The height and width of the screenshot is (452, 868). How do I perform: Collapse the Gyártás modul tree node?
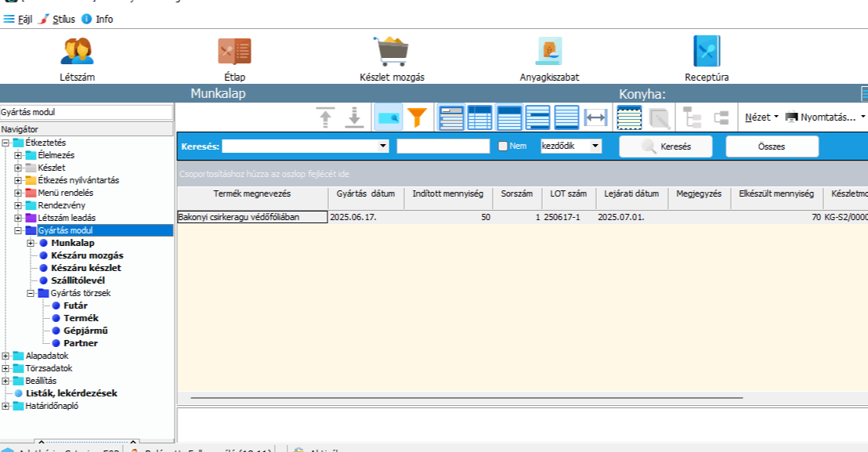pyautogui.click(x=19, y=230)
